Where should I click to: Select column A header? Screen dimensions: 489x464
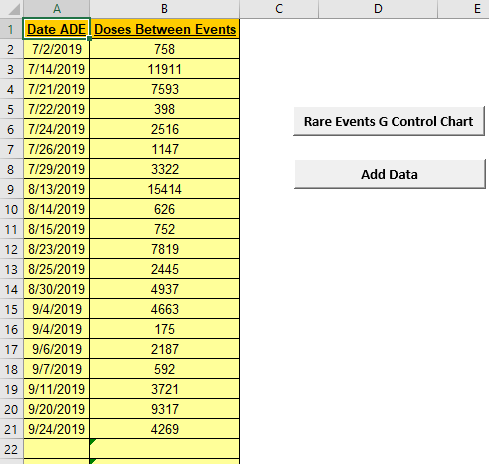pos(57,9)
